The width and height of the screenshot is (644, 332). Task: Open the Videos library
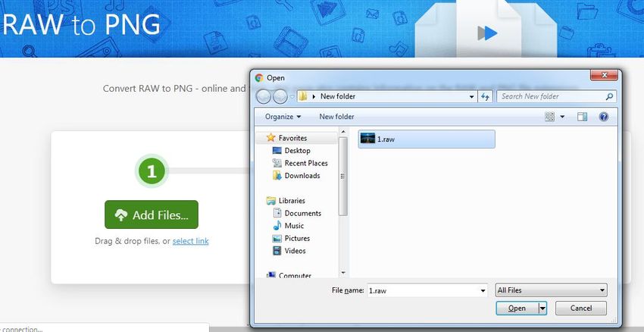295,251
